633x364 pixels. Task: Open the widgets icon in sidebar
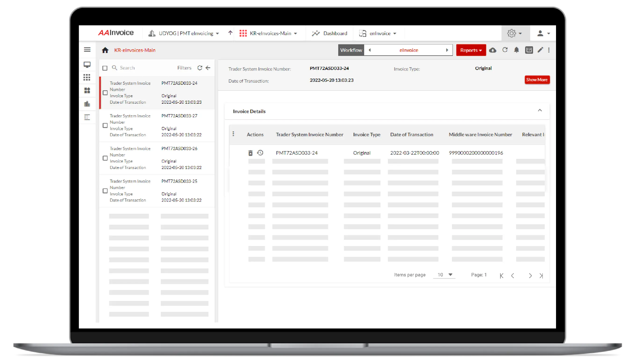coord(87,91)
